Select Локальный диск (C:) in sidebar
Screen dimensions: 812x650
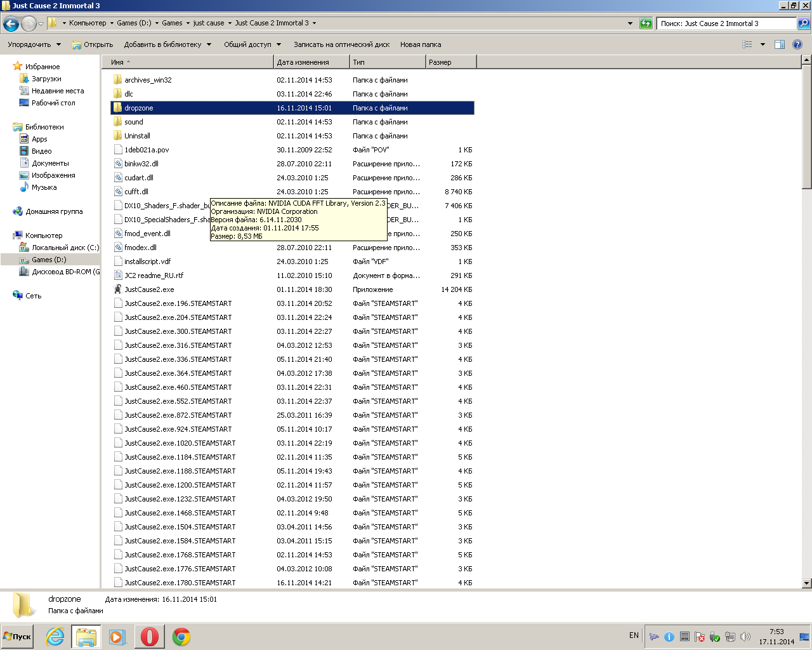click(x=65, y=248)
